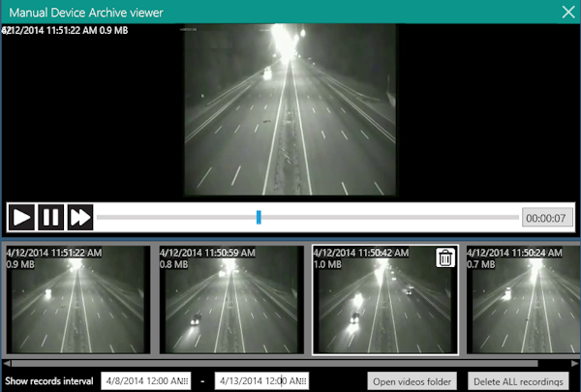Click Open videos folder button
This screenshot has height=392, width=581.
coord(412,381)
